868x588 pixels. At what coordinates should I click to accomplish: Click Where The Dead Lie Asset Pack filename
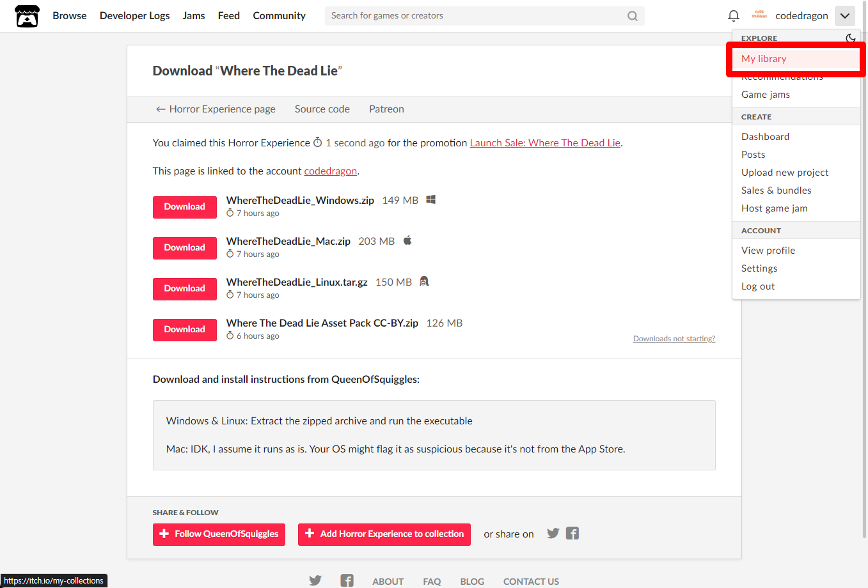[322, 323]
